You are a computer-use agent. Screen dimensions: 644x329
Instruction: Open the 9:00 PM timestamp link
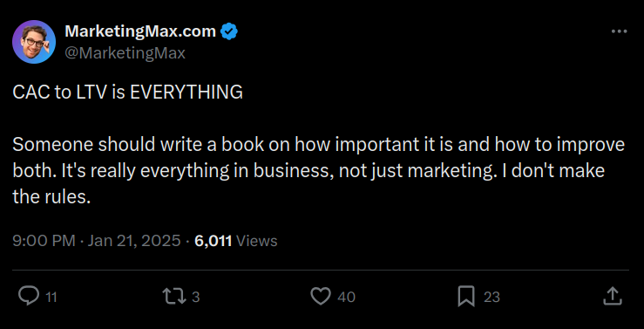[44, 241]
